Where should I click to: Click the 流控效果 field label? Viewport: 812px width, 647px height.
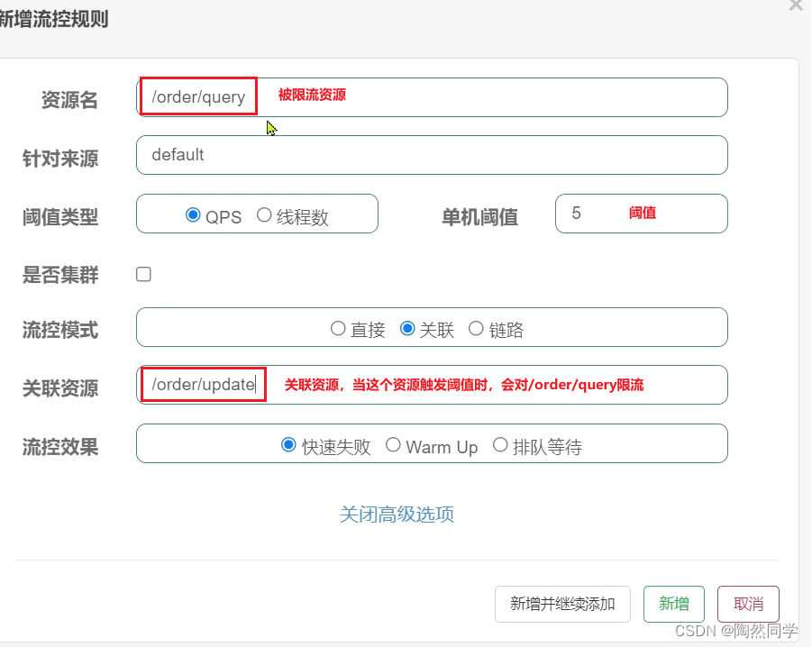[x=60, y=447]
